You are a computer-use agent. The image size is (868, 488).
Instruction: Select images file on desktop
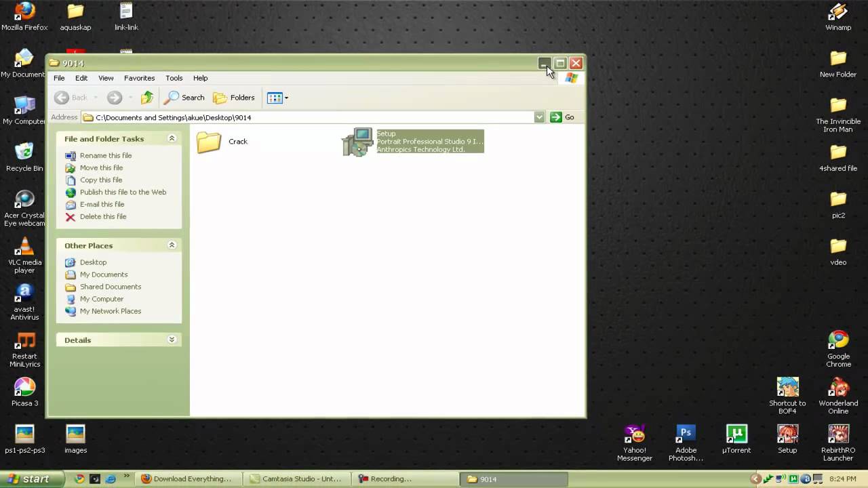click(x=75, y=439)
